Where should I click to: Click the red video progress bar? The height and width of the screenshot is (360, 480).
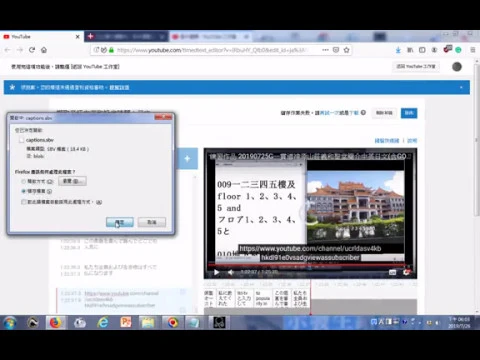coord(307,265)
